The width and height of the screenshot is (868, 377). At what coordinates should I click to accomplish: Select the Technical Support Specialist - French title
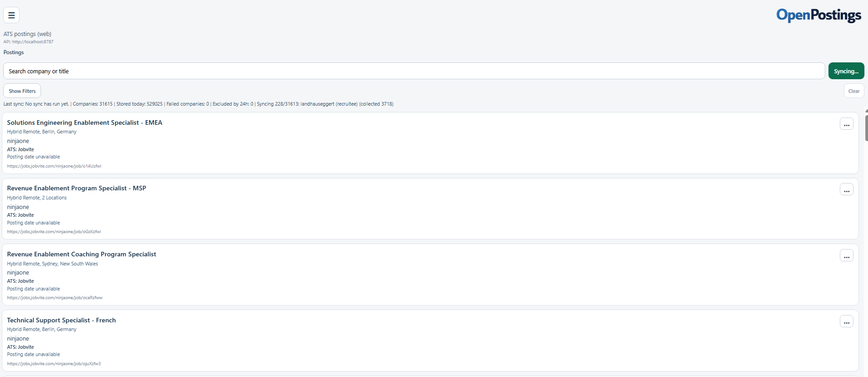(x=61, y=320)
